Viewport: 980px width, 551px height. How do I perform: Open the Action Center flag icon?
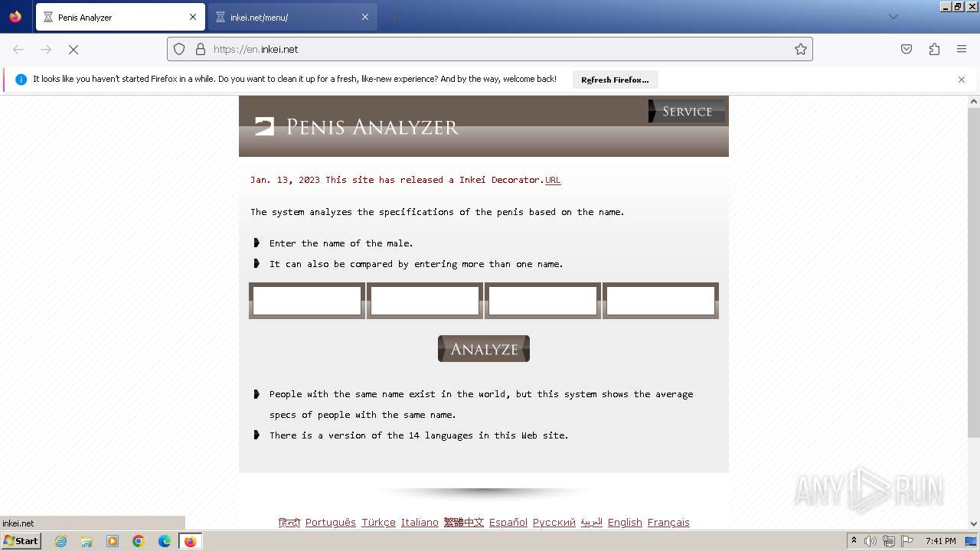coord(907,541)
